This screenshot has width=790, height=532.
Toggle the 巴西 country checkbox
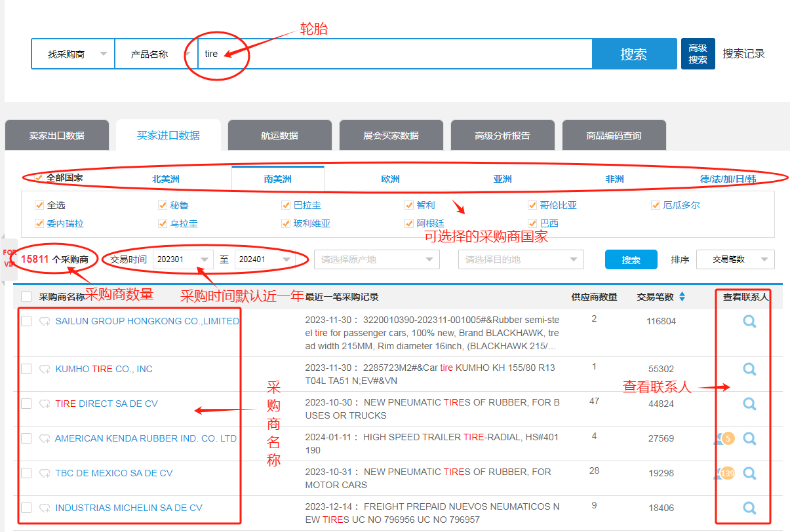click(x=533, y=223)
